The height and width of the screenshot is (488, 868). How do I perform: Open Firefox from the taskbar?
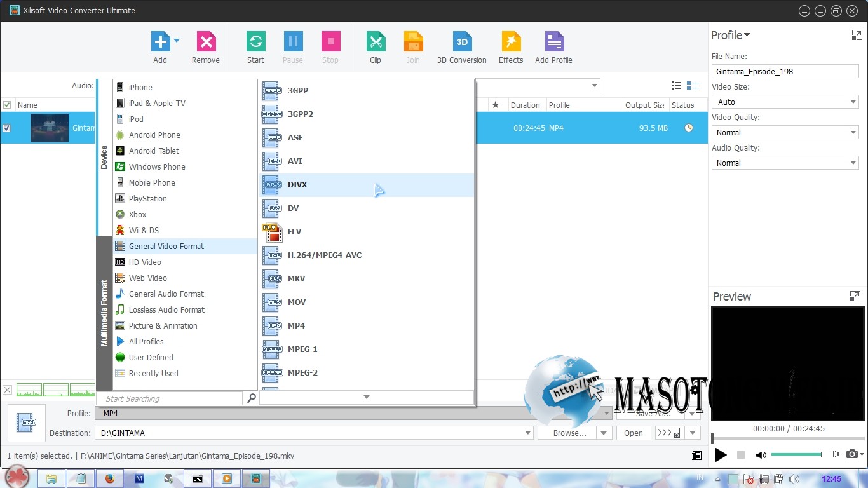click(x=109, y=478)
